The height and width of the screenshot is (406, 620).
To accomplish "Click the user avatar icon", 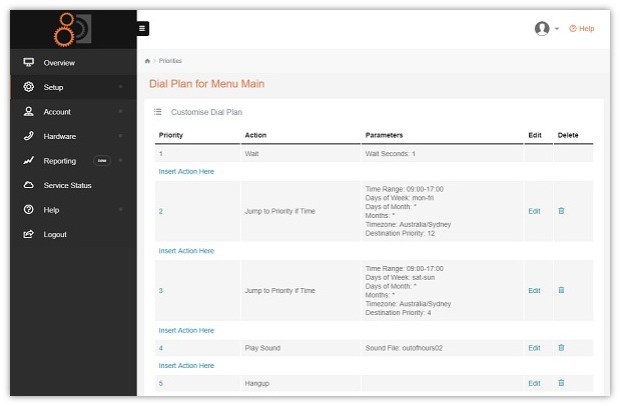I will pos(542,29).
